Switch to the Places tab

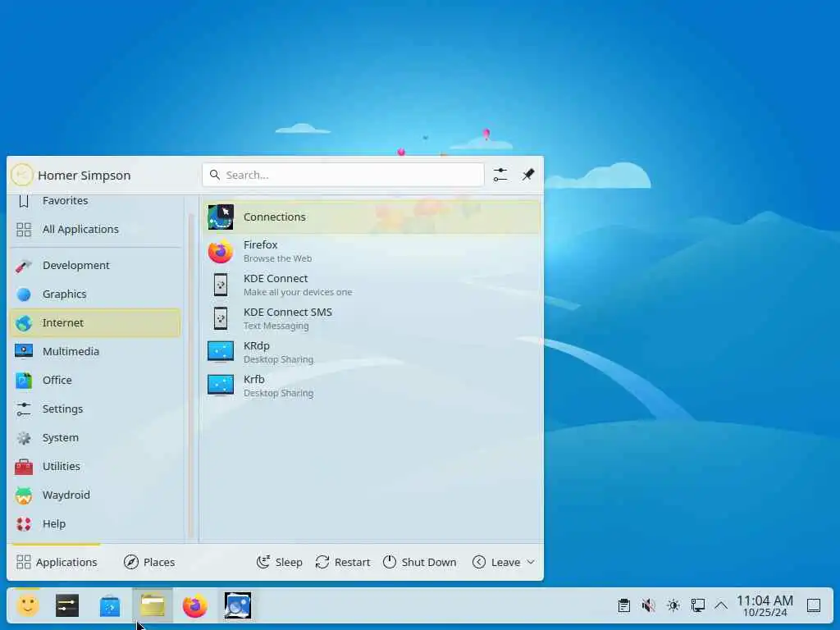point(149,562)
